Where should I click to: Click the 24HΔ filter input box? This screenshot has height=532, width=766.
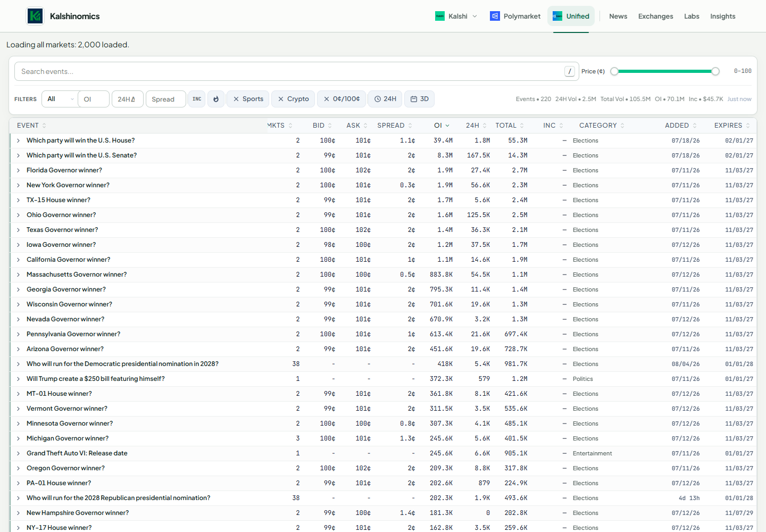click(128, 99)
